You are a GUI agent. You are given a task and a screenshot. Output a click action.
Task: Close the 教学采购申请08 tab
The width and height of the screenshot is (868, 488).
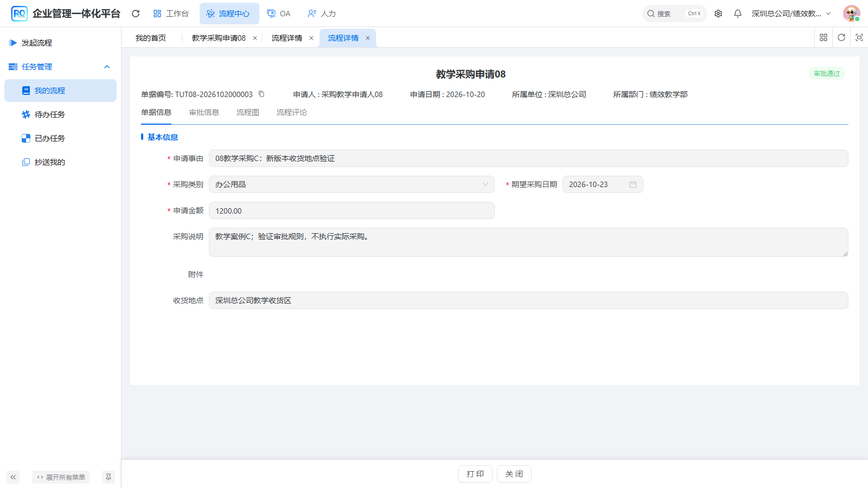click(x=255, y=38)
